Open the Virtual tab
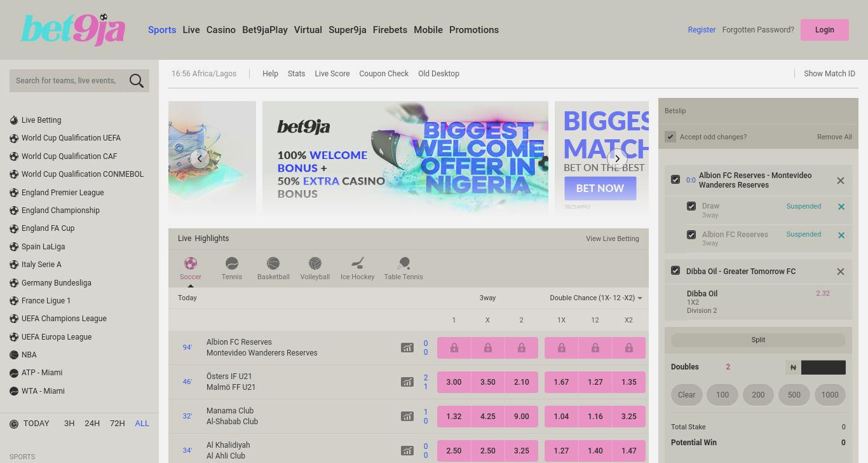 pyautogui.click(x=308, y=30)
